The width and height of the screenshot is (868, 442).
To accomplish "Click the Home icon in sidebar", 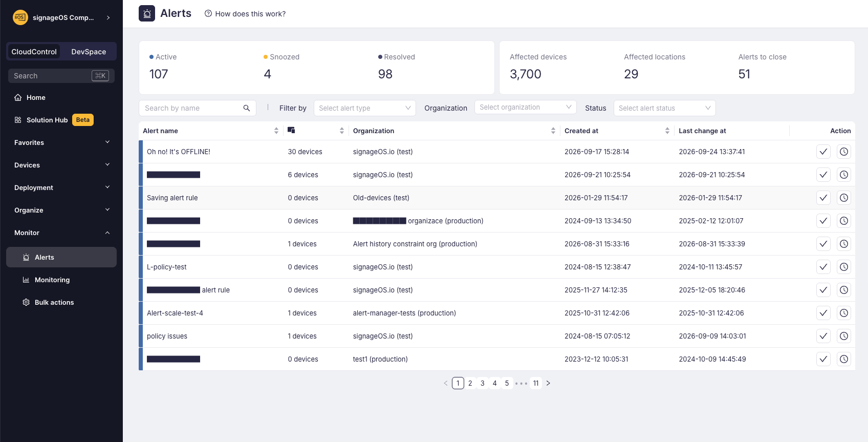I will click(18, 97).
